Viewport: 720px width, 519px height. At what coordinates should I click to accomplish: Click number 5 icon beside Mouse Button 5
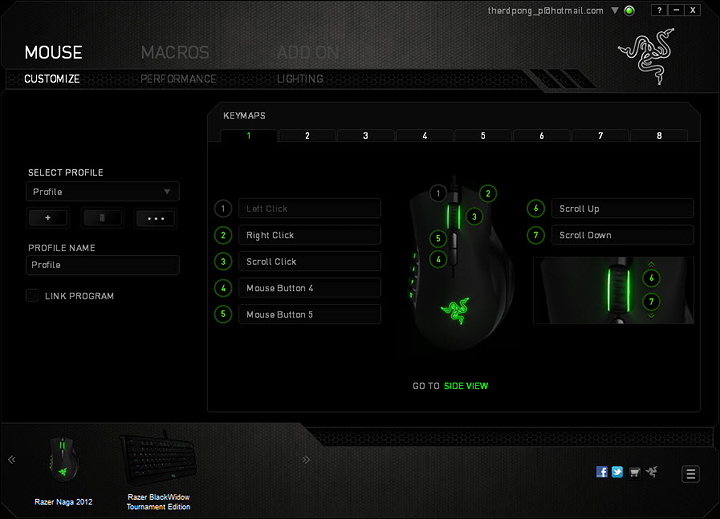[x=223, y=314]
